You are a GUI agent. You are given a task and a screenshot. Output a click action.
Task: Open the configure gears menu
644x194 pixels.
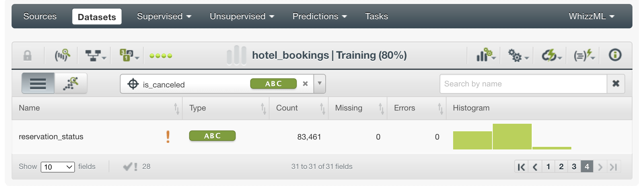[518, 55]
